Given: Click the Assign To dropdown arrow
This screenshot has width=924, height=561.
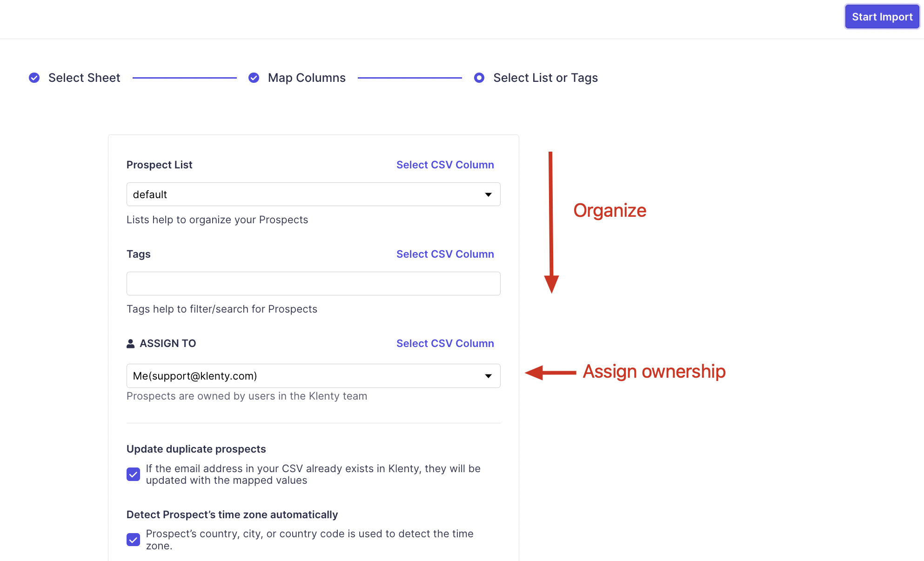Looking at the screenshot, I should click(x=488, y=376).
